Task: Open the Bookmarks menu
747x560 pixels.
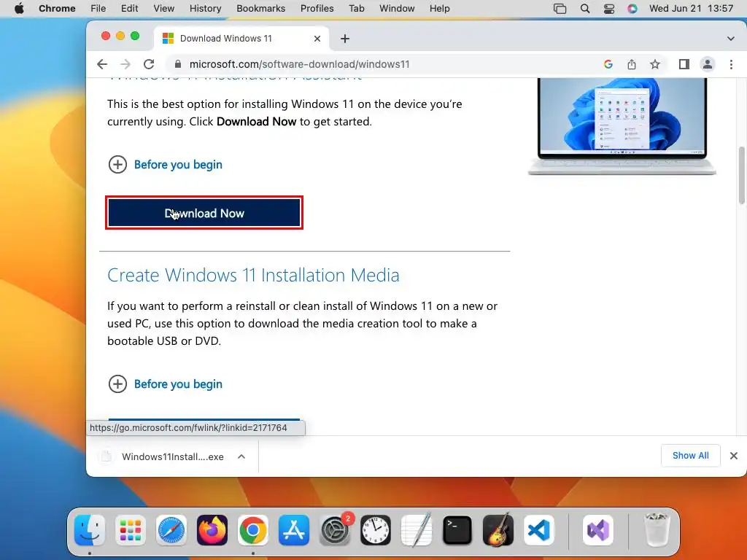Action: [x=260, y=9]
